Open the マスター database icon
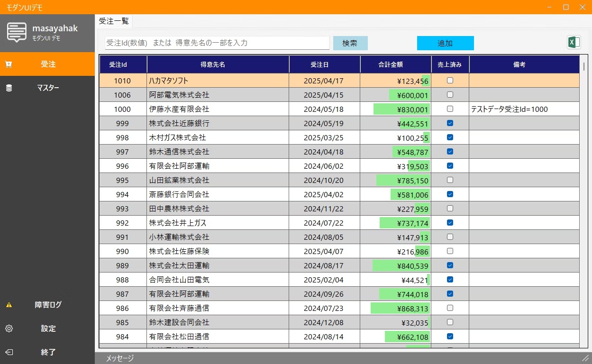 9,88
